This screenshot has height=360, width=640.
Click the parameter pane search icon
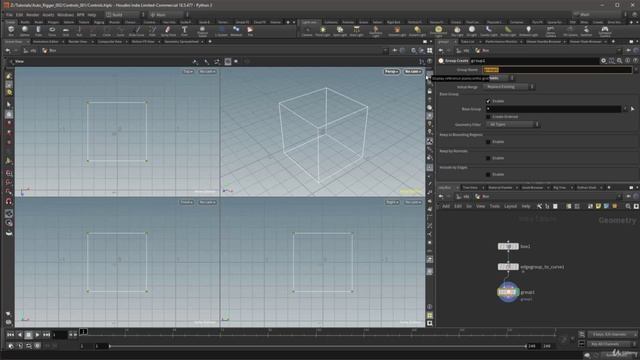pos(620,60)
